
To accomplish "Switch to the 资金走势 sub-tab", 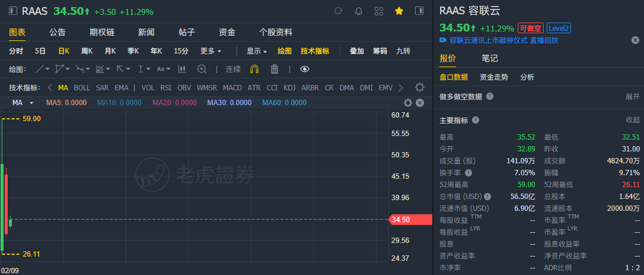I will tap(494, 77).
